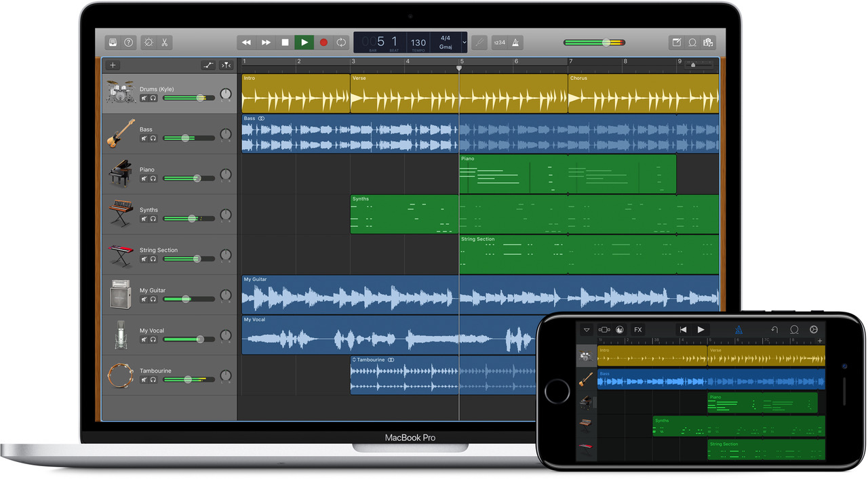Select the Synths keyboard track icon

[x=121, y=213]
